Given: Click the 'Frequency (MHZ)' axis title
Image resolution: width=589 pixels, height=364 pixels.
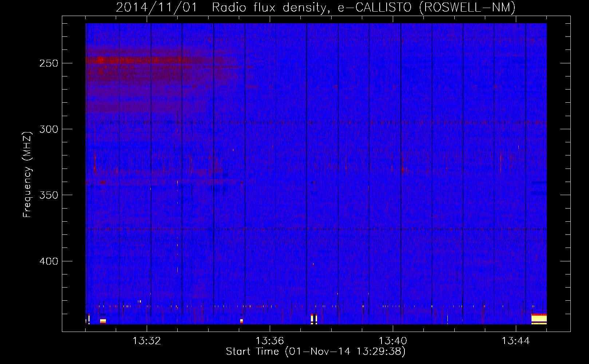Looking at the screenshot, I should tap(27, 174).
